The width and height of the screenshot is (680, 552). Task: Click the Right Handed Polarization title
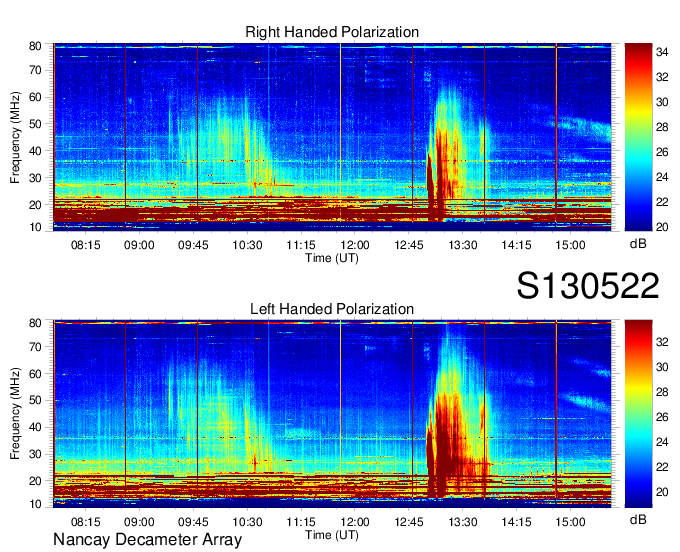pos(332,32)
